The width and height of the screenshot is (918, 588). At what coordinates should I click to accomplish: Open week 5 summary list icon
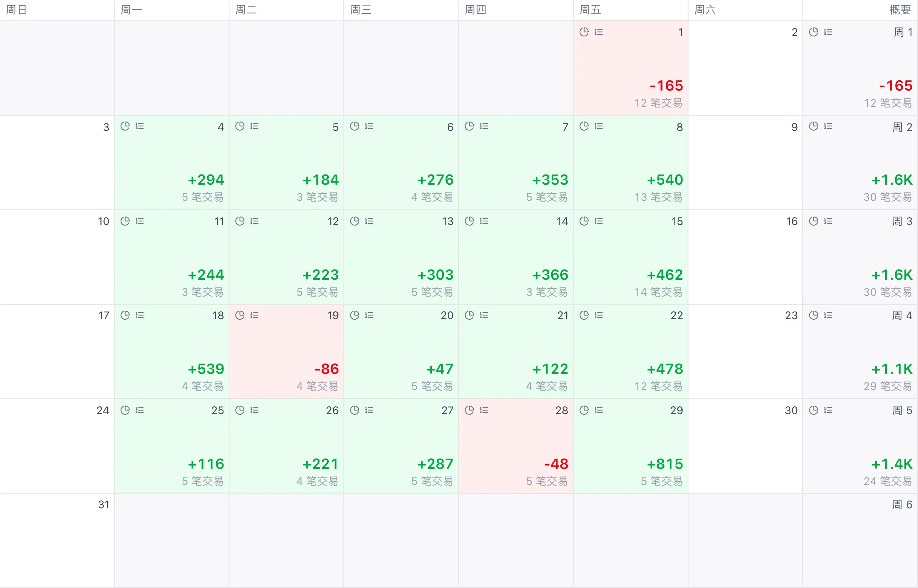[828, 410]
